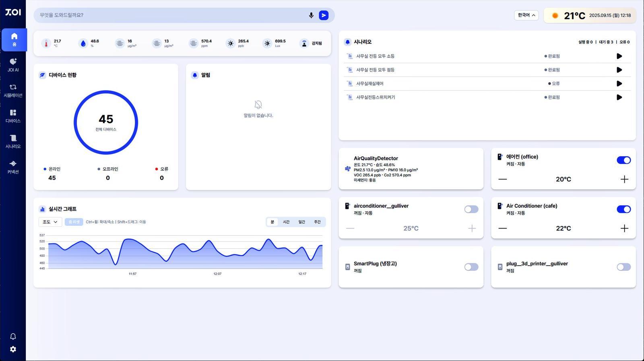Open the 한국어 language dropdown

pyautogui.click(x=526, y=15)
